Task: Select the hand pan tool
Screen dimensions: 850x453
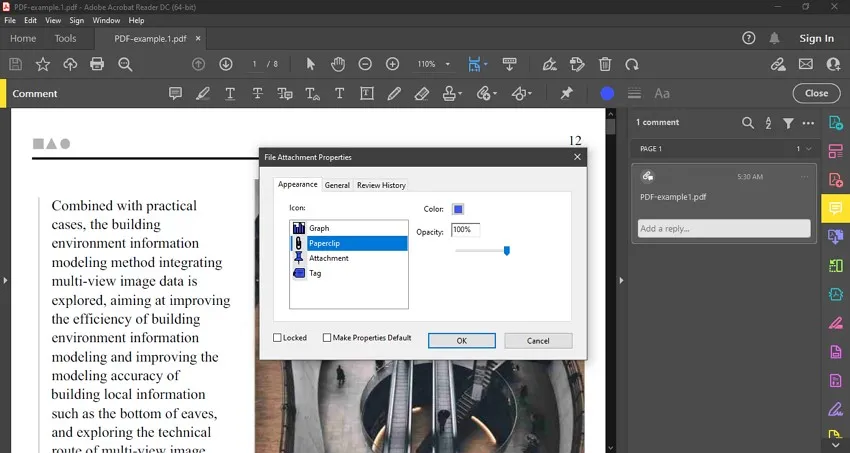Action: point(338,64)
